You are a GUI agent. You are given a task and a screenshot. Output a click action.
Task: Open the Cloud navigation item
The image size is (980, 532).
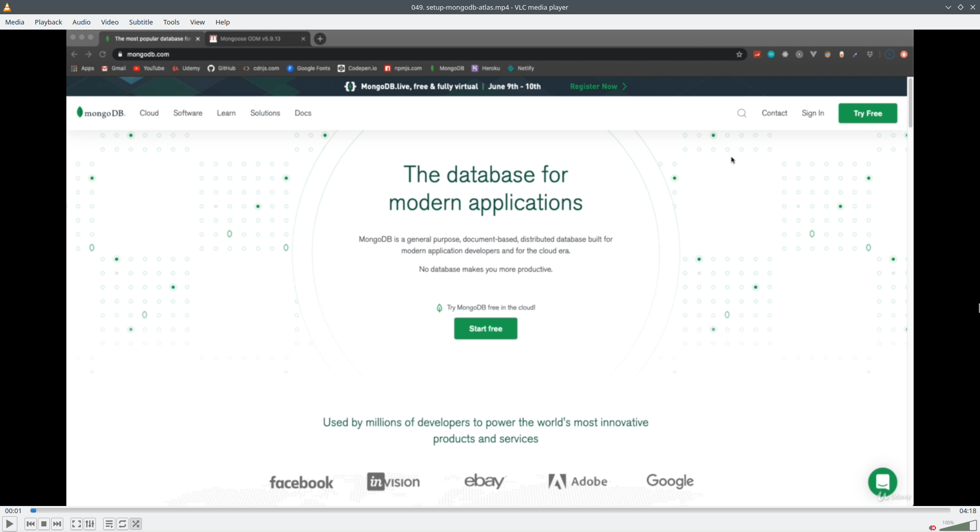coord(149,113)
